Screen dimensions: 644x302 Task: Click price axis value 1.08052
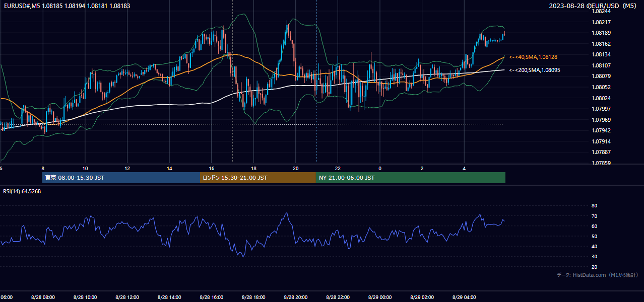click(x=602, y=87)
